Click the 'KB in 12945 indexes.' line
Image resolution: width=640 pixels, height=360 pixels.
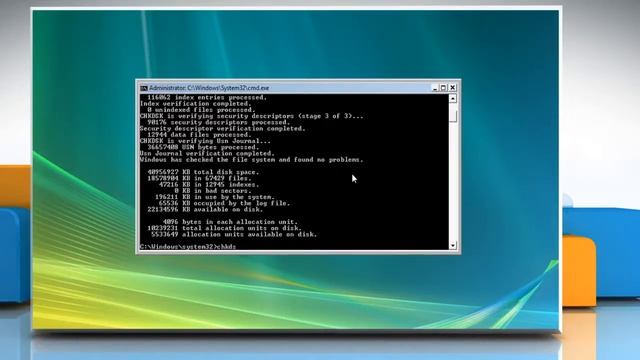coord(209,184)
